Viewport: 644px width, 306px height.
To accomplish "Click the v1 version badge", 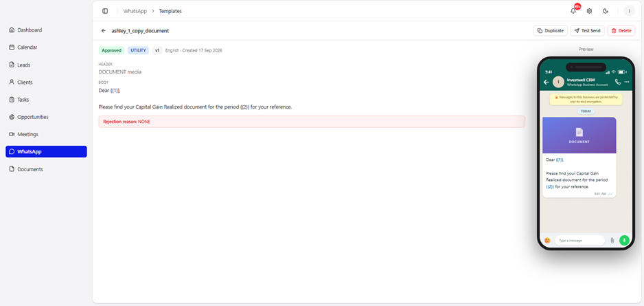I will pos(157,50).
